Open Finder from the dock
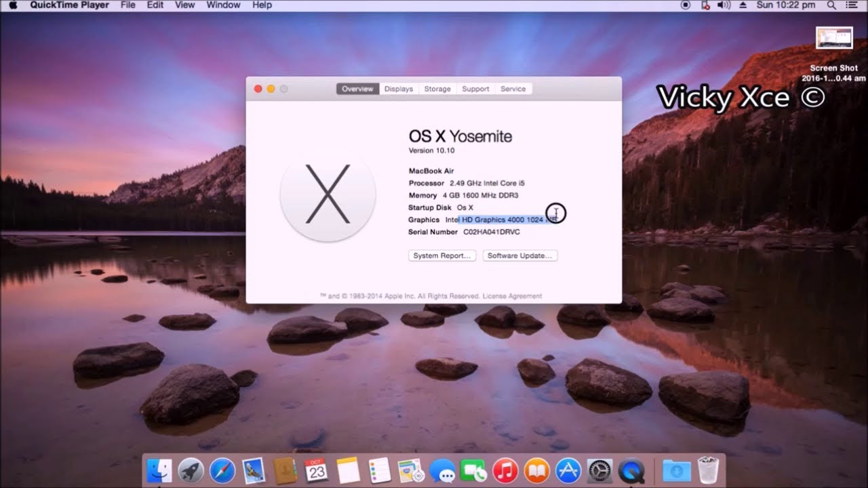The height and width of the screenshot is (488, 868). (x=159, y=470)
